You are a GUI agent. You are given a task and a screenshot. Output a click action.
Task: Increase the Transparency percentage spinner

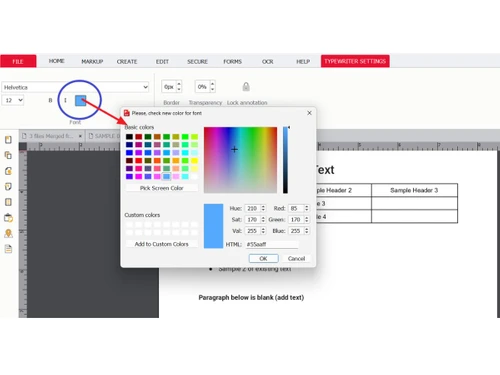click(213, 84)
